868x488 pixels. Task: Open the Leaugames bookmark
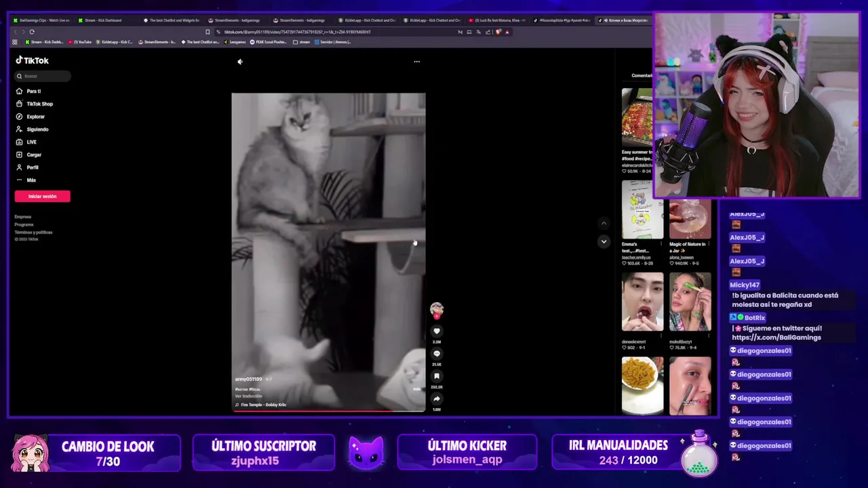[x=234, y=42]
